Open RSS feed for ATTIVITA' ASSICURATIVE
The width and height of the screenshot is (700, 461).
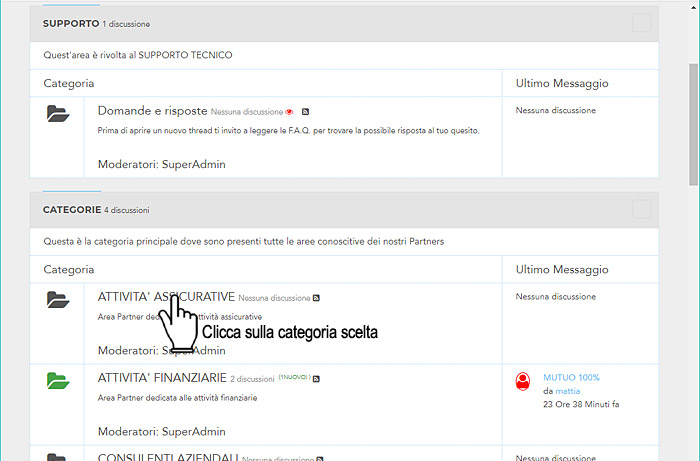pyautogui.click(x=317, y=298)
